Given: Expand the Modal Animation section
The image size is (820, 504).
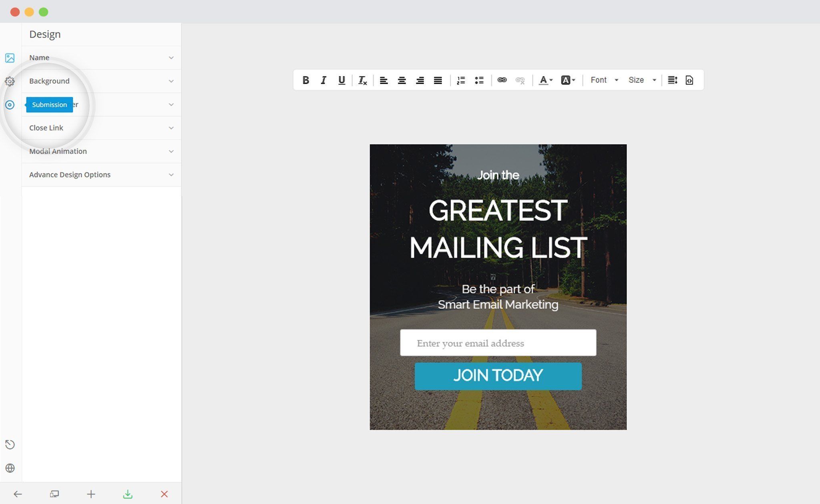Looking at the screenshot, I should pos(101,151).
